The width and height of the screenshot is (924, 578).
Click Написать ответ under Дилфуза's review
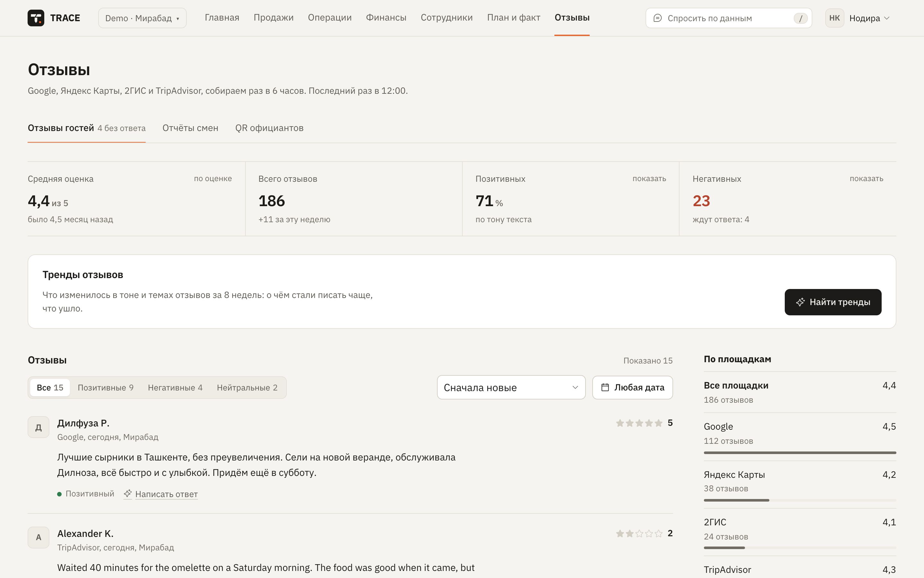[166, 494]
